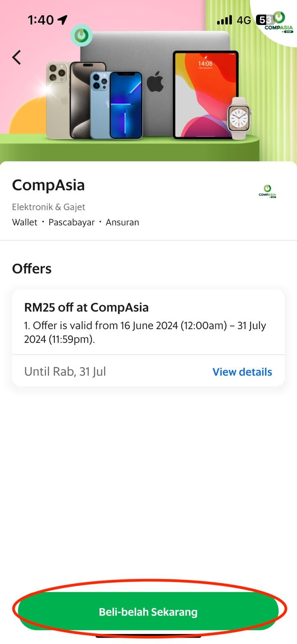Viewport: 297px width, 644px height.
Task: Tap the Apple Watch in the banner
Action: [239, 118]
